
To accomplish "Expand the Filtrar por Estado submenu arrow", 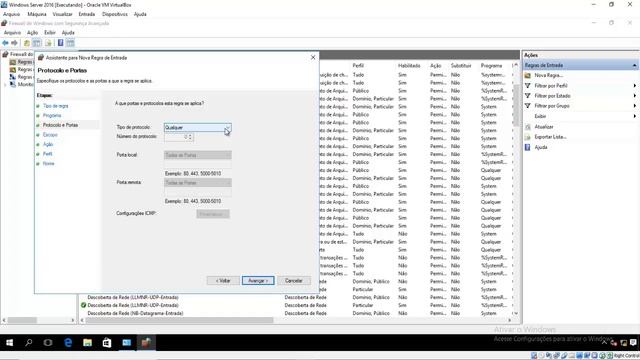I will [635, 96].
